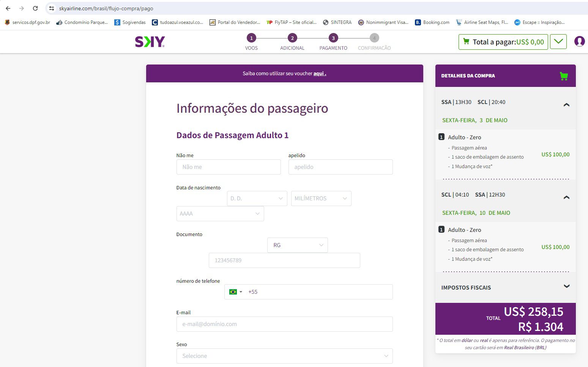Click the site info icon in address bar
Image resolution: width=588 pixels, height=367 pixels.
tap(52, 8)
